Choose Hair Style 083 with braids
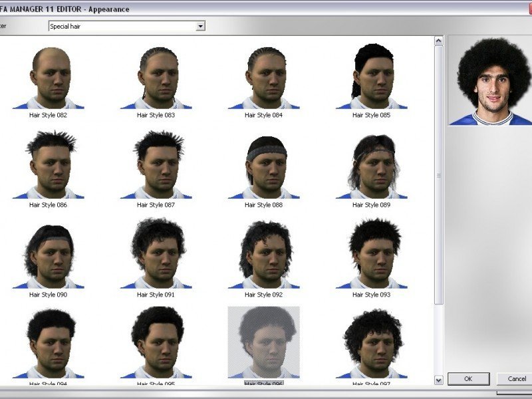 [x=156, y=77]
